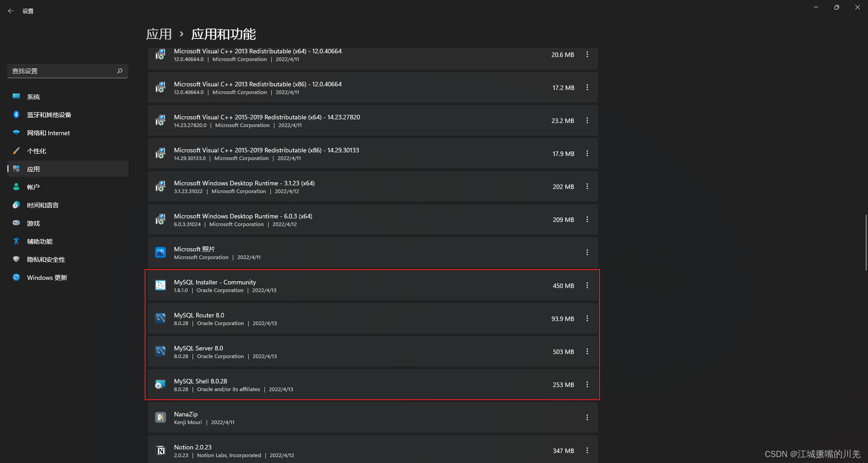Viewport: 868px width, 463px height.
Task: Click the 系统 monitor icon in sidebar
Action: pyautogui.click(x=16, y=96)
